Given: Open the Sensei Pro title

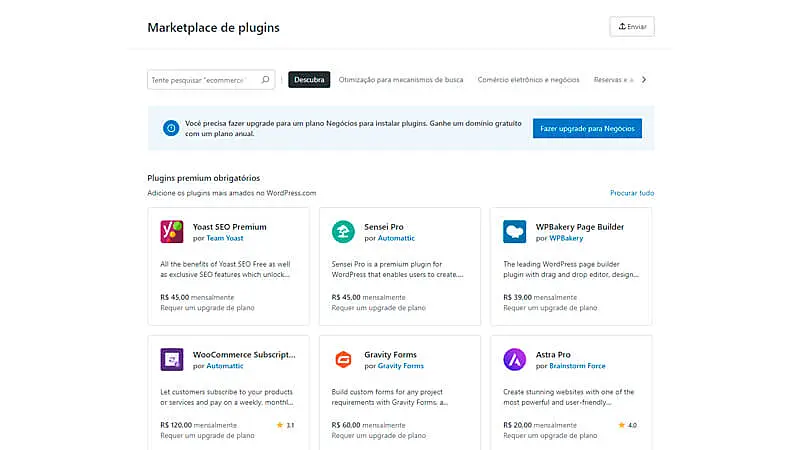Looking at the screenshot, I should pos(384,227).
